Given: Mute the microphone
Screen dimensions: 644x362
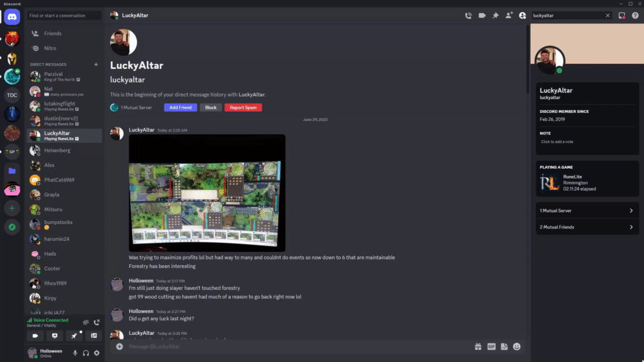Looking at the screenshot, I should pyautogui.click(x=75, y=353).
